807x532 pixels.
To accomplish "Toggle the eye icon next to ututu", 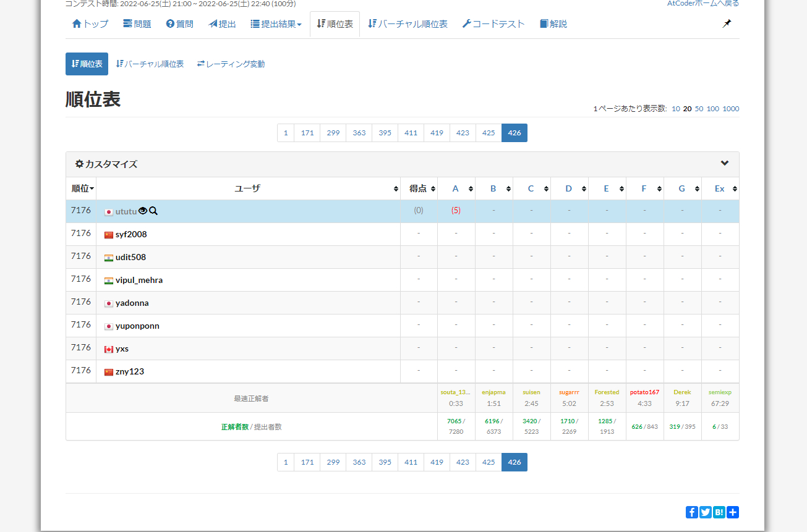I will tap(143, 211).
